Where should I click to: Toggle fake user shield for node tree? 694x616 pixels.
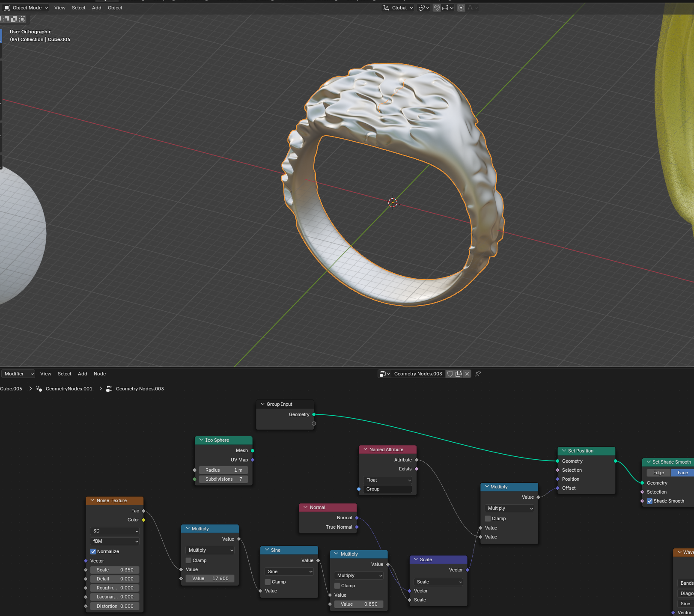[450, 374]
